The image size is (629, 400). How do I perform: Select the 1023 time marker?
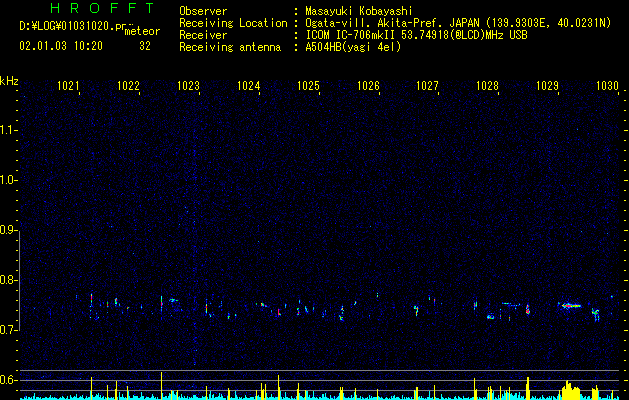(188, 86)
